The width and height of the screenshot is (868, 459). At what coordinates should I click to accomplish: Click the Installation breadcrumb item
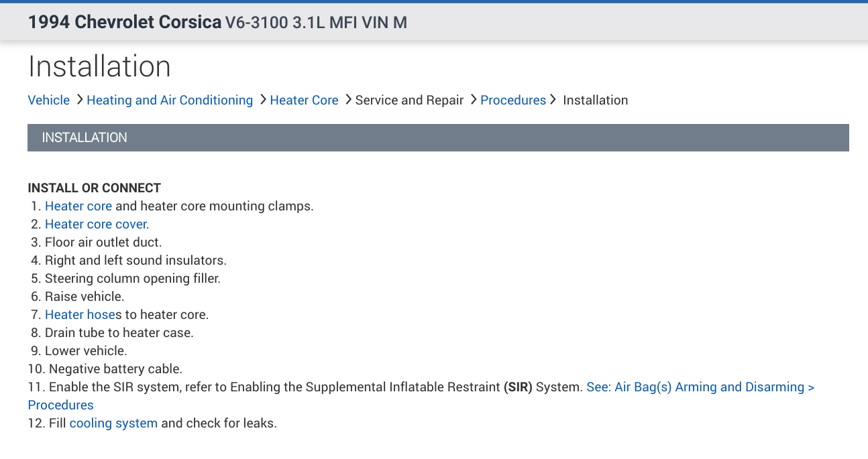click(x=595, y=101)
